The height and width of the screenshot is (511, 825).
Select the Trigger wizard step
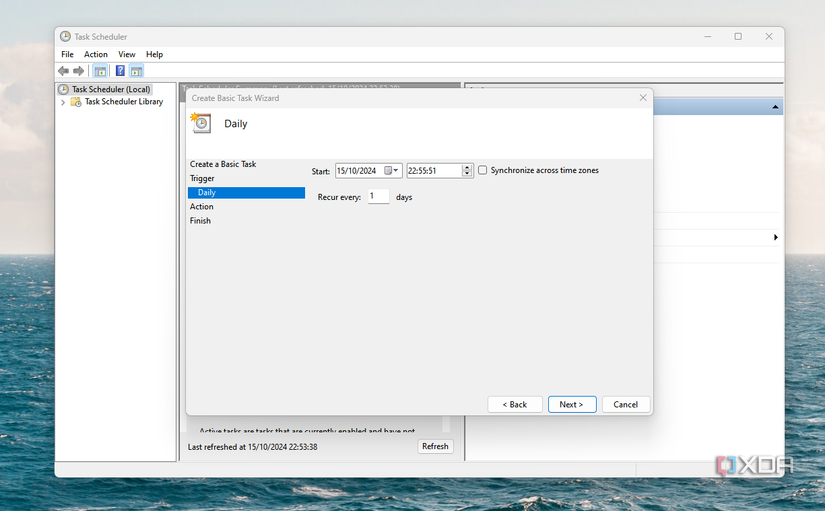[x=202, y=178]
